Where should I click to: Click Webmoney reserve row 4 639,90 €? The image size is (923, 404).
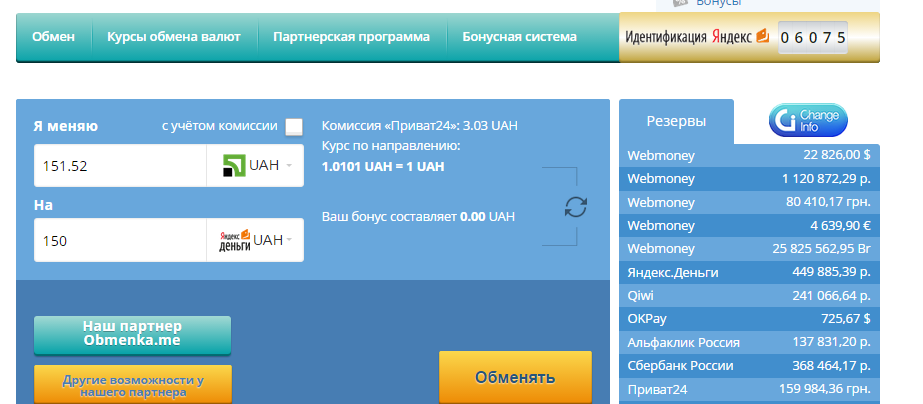(x=749, y=226)
